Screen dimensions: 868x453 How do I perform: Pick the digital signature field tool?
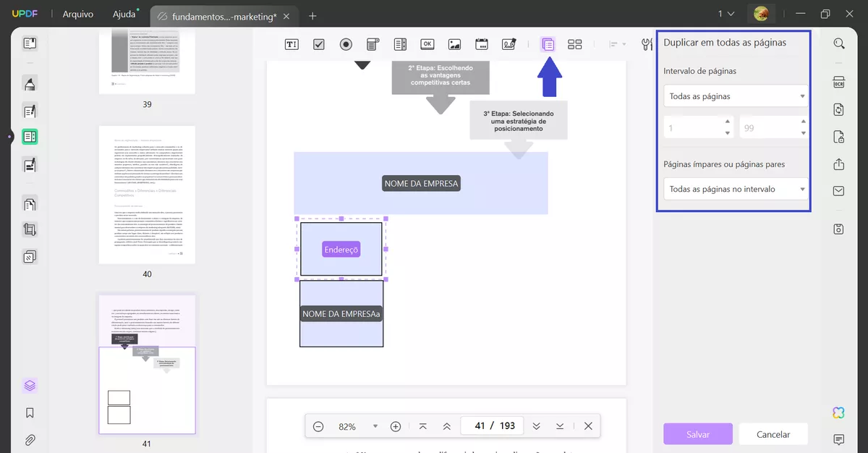click(x=509, y=44)
